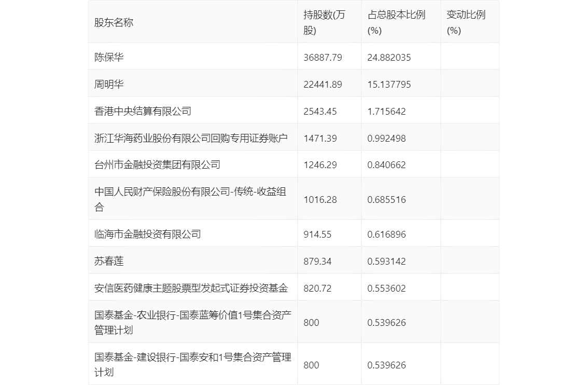Select 中国人民财产保险股份有限公司-传统-收益组合 name
The width and height of the screenshot is (588, 385).
coord(190,199)
